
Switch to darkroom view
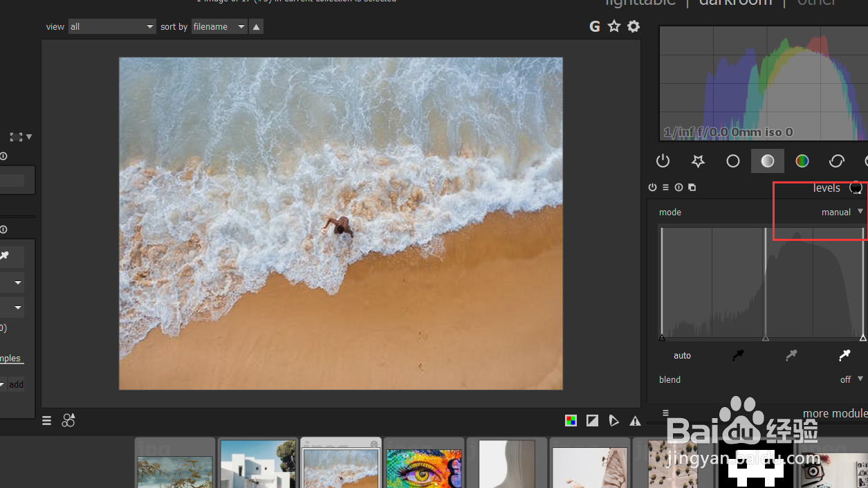(735, 2)
